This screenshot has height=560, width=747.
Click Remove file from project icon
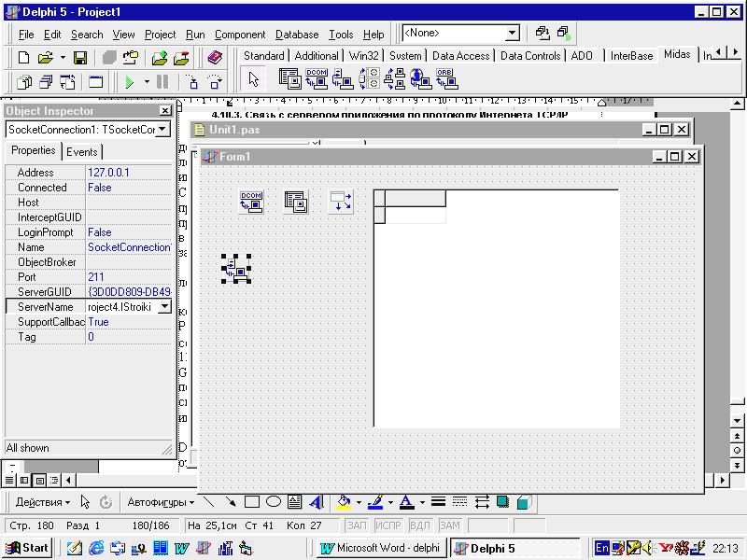pos(181,58)
